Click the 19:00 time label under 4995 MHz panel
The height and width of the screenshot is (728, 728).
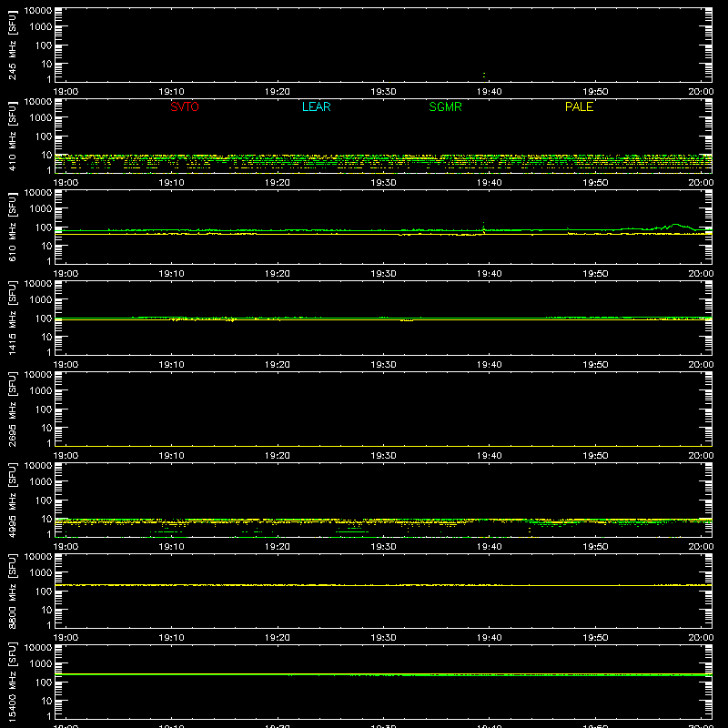(66, 547)
